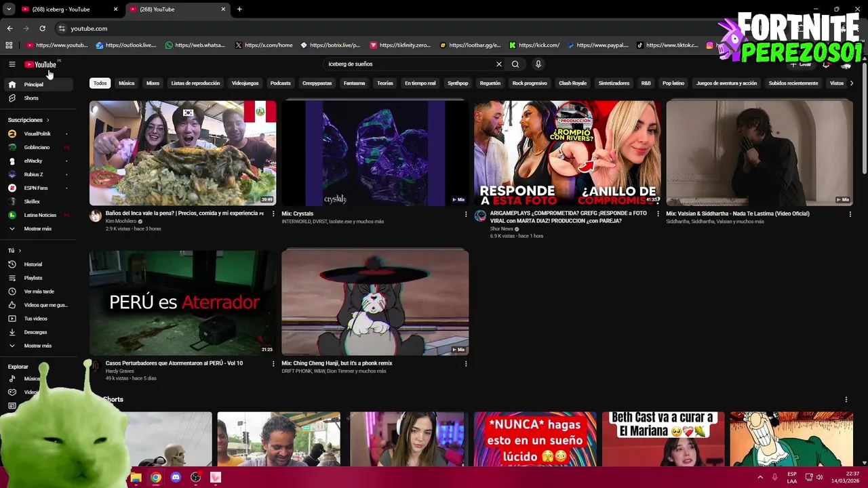The width and height of the screenshot is (868, 488).
Task: Go to Principal in the sidebar
Action: click(x=38, y=85)
